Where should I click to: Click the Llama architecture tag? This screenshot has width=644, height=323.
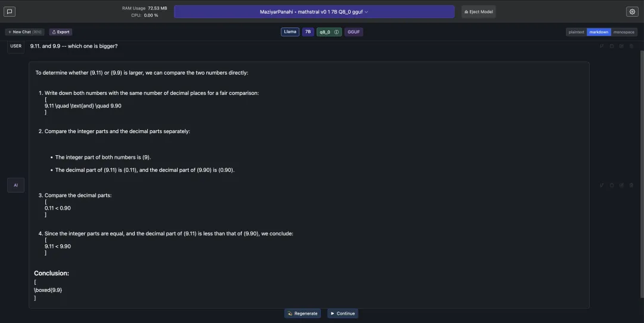click(290, 32)
